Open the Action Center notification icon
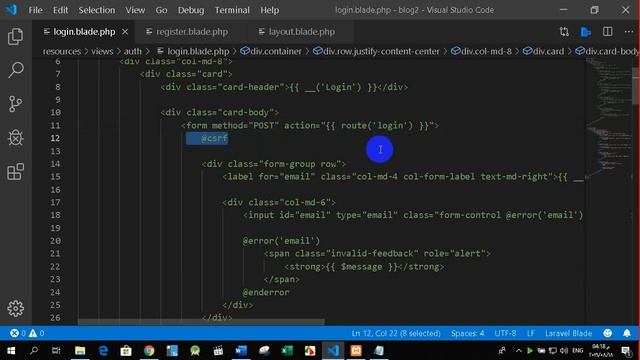640x360 pixels. tap(626, 351)
